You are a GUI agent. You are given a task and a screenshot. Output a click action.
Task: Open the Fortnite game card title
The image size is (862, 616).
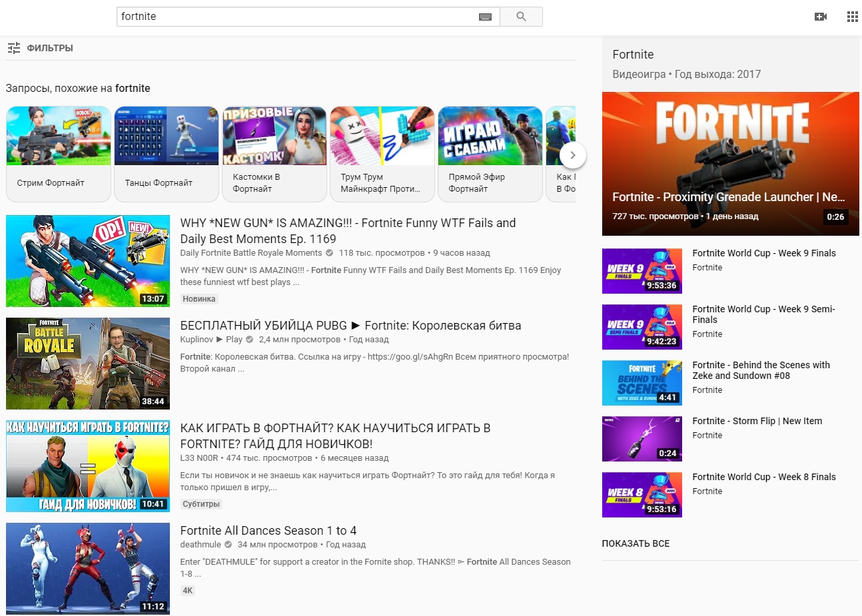click(x=633, y=55)
